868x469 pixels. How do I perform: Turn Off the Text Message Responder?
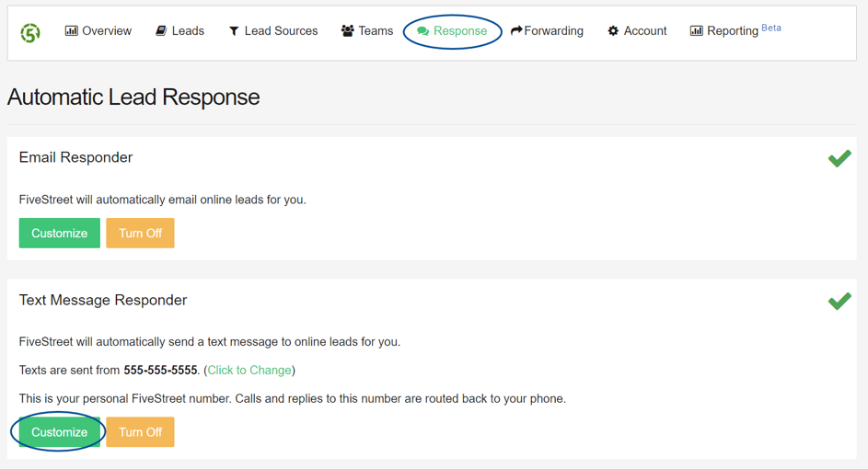140,432
